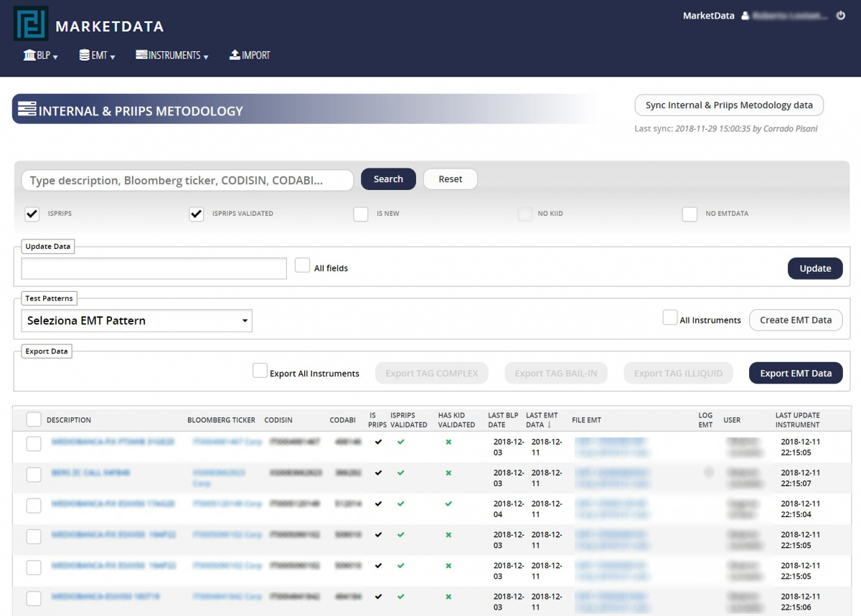Enable the IS NEW filter
Screen dimensions: 861x616
coord(361,214)
